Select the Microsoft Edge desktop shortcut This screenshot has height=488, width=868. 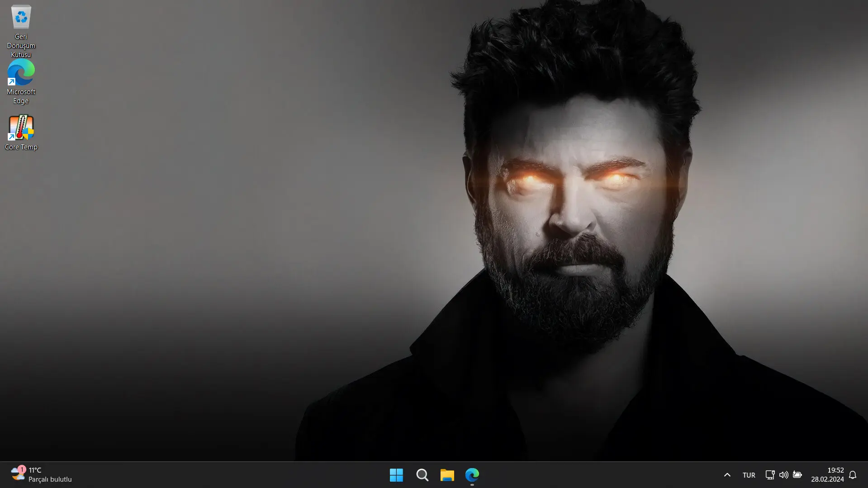(x=21, y=82)
